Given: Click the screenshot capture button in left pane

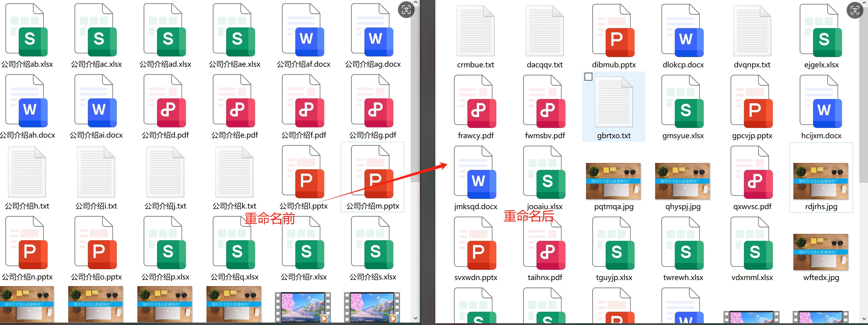Looking at the screenshot, I should coord(406,10).
